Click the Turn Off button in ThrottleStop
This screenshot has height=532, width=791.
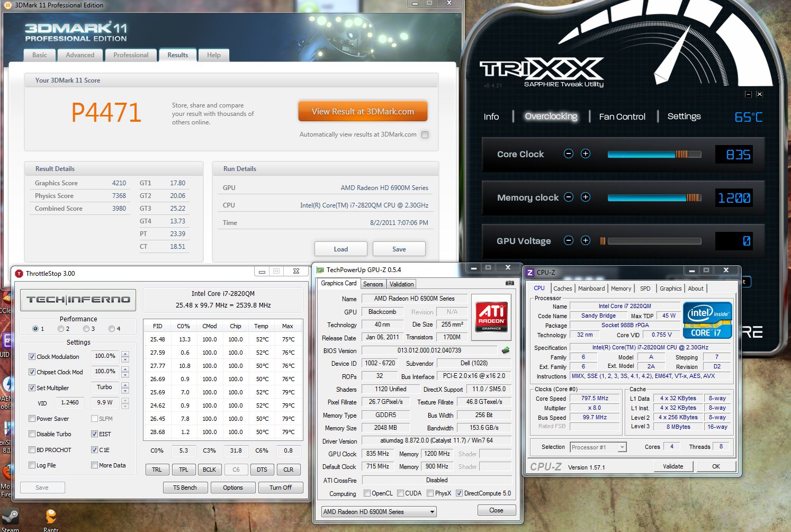281,488
